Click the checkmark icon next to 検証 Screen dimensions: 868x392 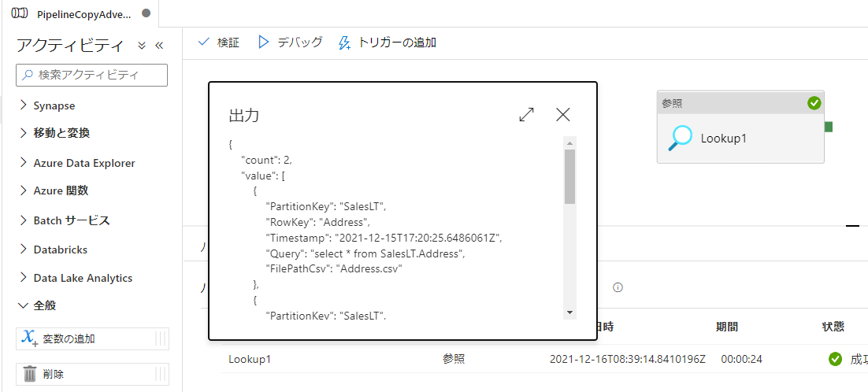(x=204, y=42)
